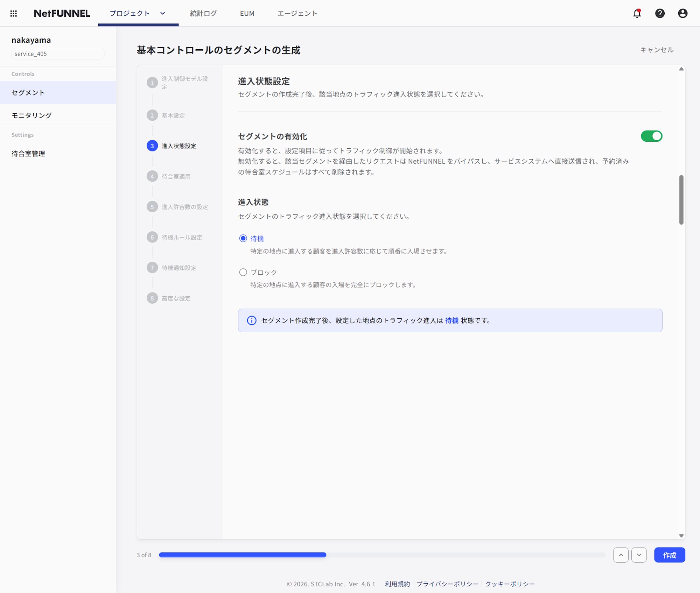Click the NetFUNNEL logo

pos(62,13)
